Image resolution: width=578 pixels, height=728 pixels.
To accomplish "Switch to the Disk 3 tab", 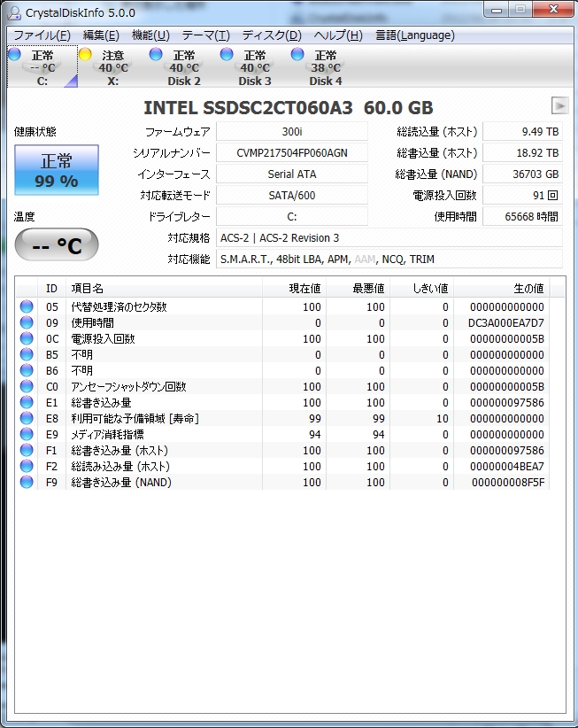I will tap(255, 67).
